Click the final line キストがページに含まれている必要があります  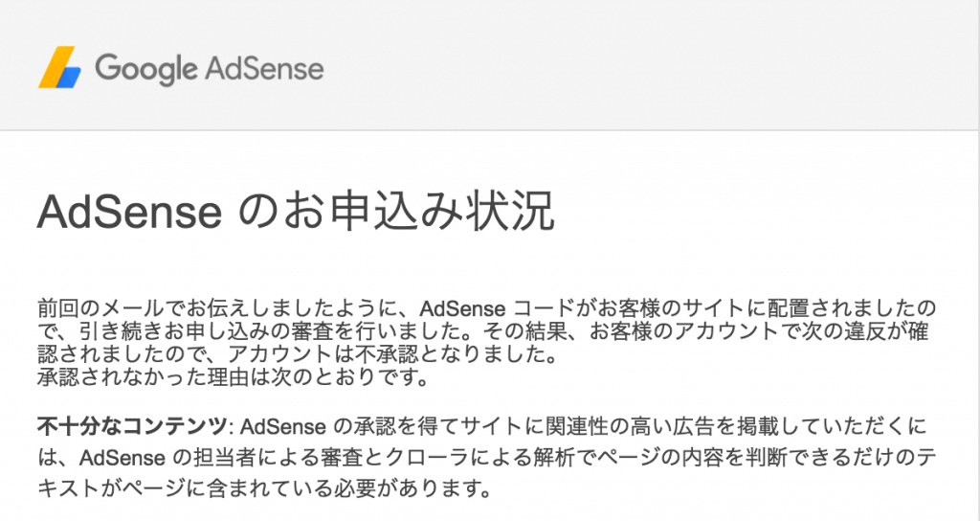tap(264, 488)
